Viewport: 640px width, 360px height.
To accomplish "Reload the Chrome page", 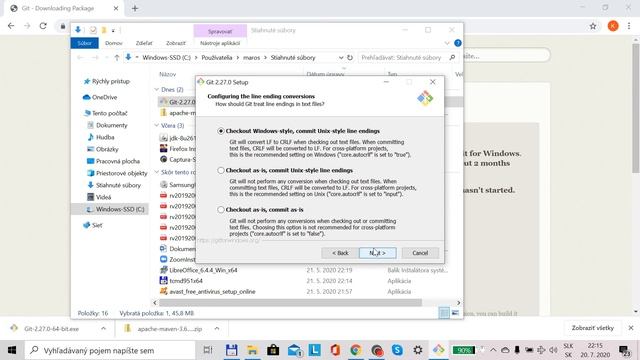I will (x=43, y=26).
